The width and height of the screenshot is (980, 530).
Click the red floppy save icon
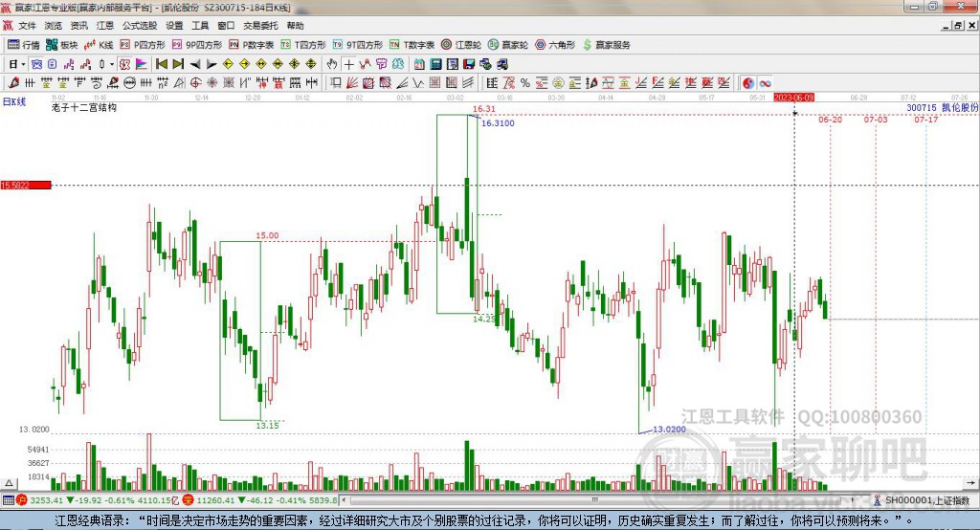[x=469, y=64]
